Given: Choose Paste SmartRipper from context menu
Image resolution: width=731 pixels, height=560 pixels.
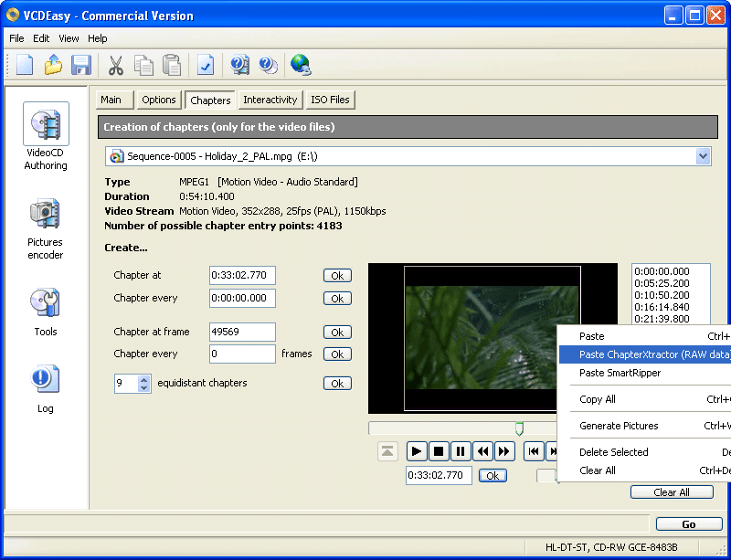Looking at the screenshot, I should pyautogui.click(x=645, y=373).
